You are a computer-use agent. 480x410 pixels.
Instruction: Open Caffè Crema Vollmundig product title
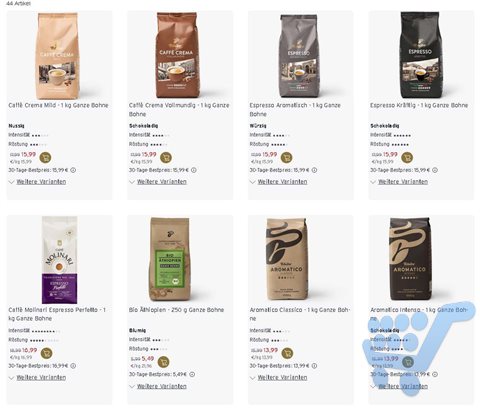coord(179,109)
